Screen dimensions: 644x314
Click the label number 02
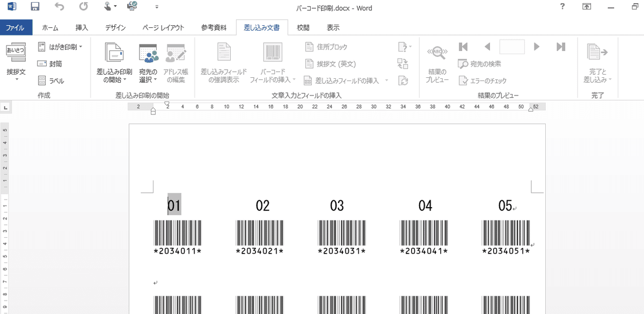262,206
